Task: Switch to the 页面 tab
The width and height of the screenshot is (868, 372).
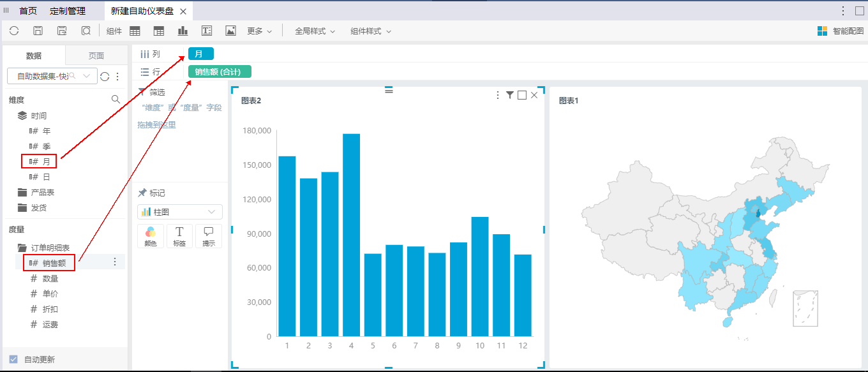Action: tap(96, 56)
